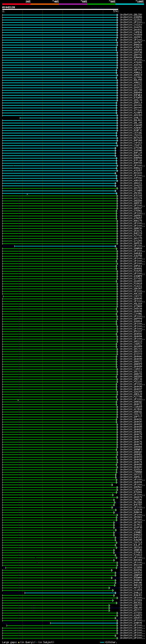Select label UniRef100_Q6UD79
Viewport: 146px width, 644px height.
(x=131, y=497)
